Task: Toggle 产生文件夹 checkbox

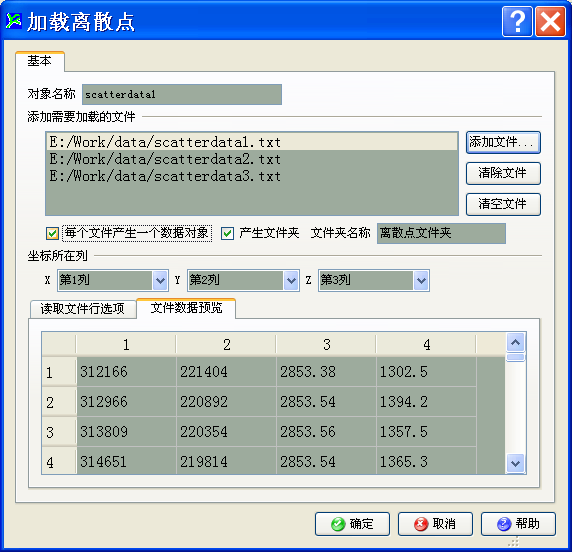Action: 227,233
